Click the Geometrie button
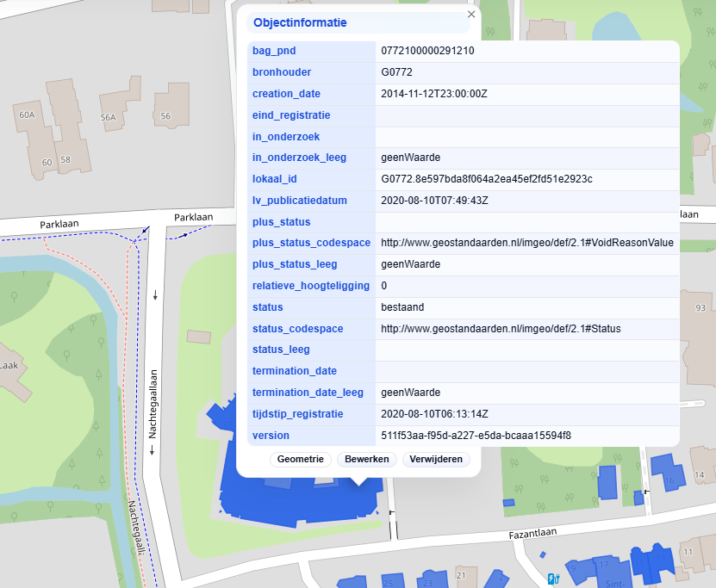716x588 pixels. pos(300,459)
